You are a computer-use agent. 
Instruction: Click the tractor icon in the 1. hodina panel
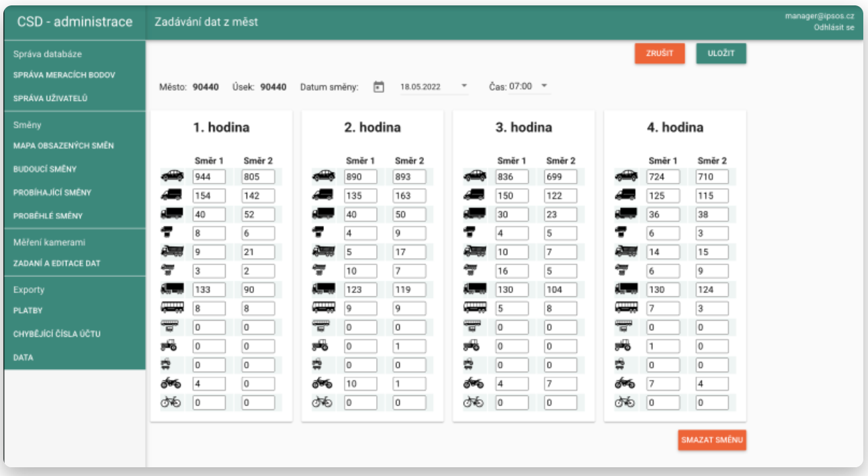(171, 346)
